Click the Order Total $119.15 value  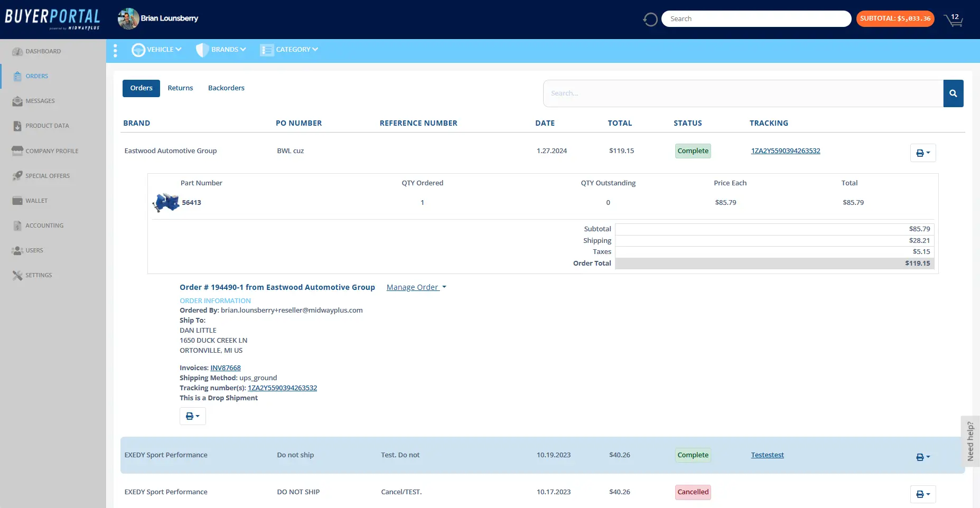click(x=918, y=264)
